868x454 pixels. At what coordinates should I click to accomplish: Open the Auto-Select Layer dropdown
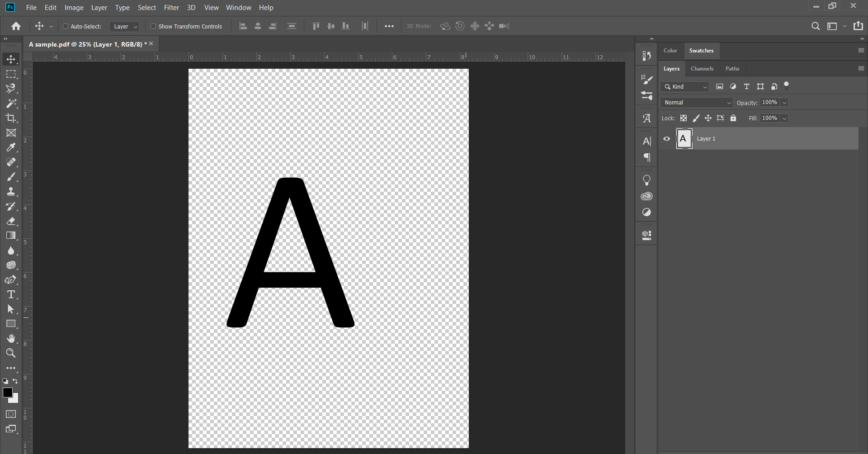pyautogui.click(x=124, y=26)
